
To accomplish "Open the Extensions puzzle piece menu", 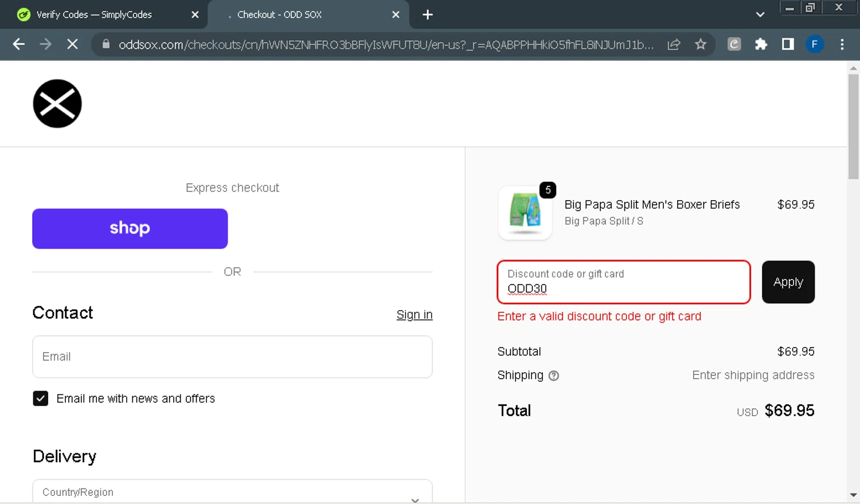I will (x=761, y=44).
